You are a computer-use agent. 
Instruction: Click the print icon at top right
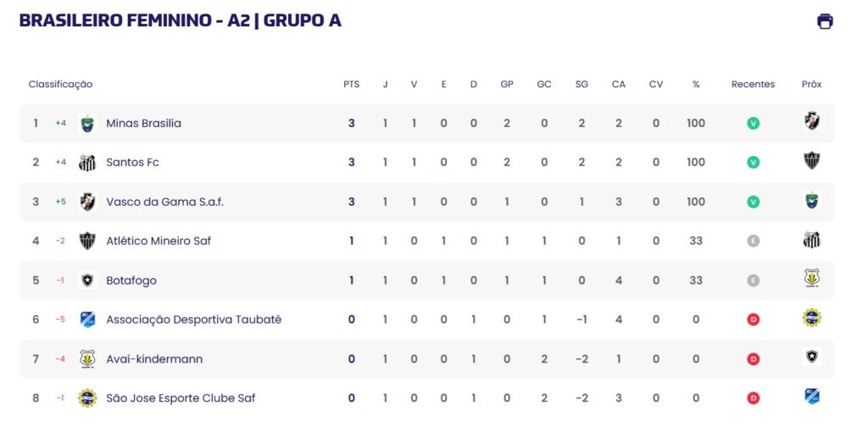pyautogui.click(x=825, y=21)
